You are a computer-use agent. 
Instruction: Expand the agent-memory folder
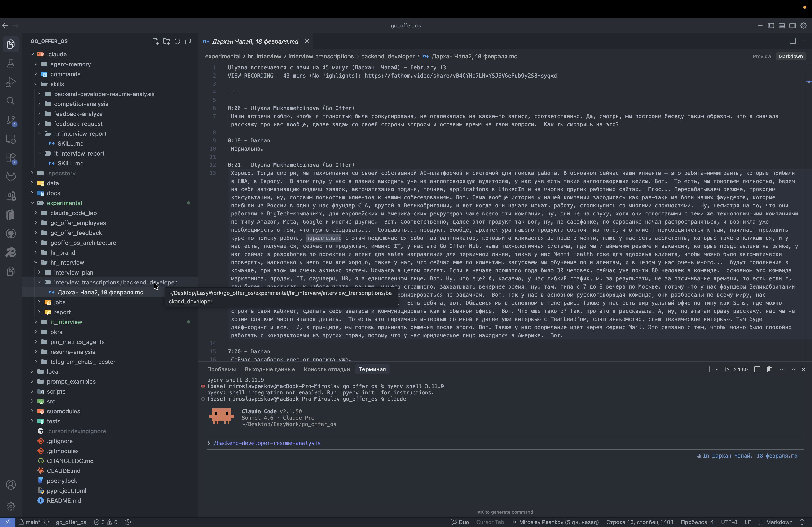point(70,64)
